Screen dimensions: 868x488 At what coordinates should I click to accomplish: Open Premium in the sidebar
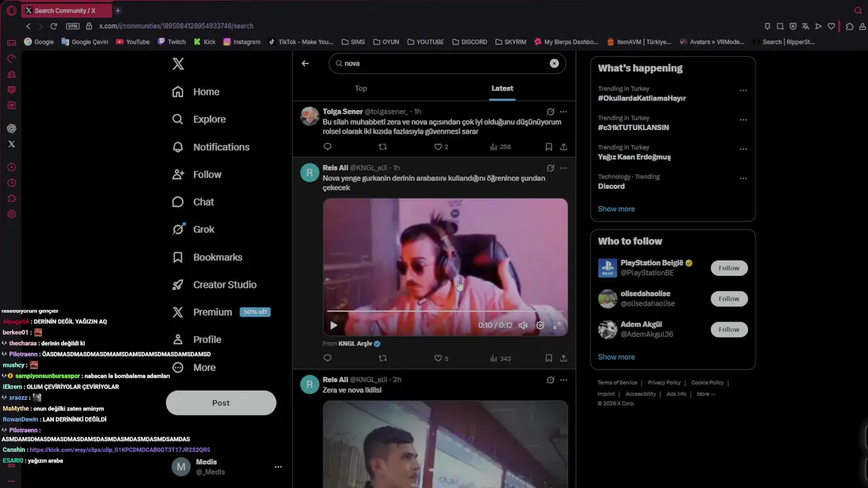[x=221, y=312]
